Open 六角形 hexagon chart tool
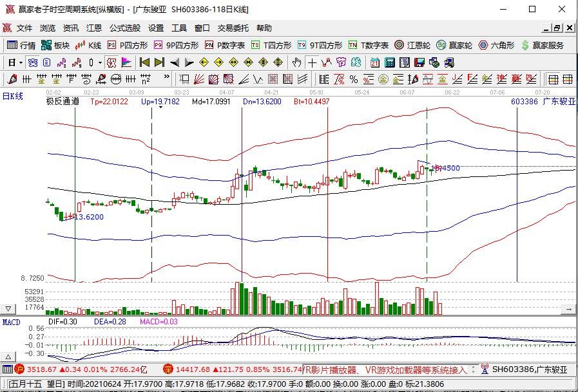This screenshot has width=578, height=392. click(x=496, y=45)
